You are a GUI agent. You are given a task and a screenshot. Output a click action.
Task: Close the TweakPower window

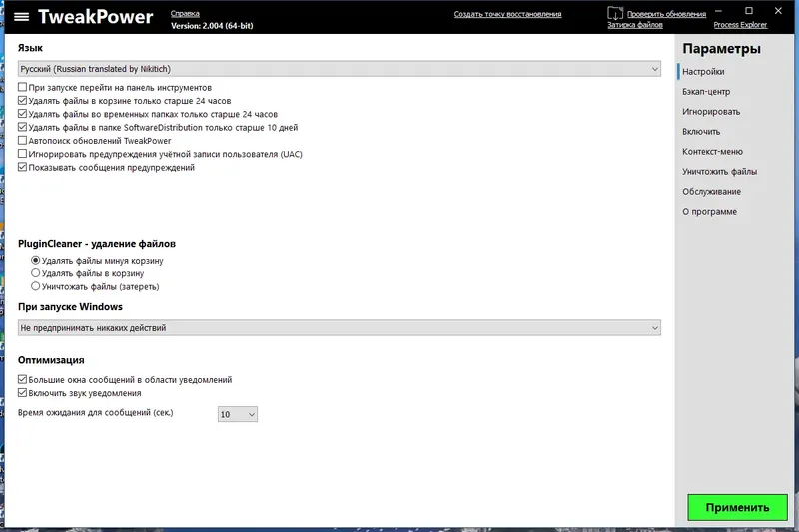tap(778, 11)
